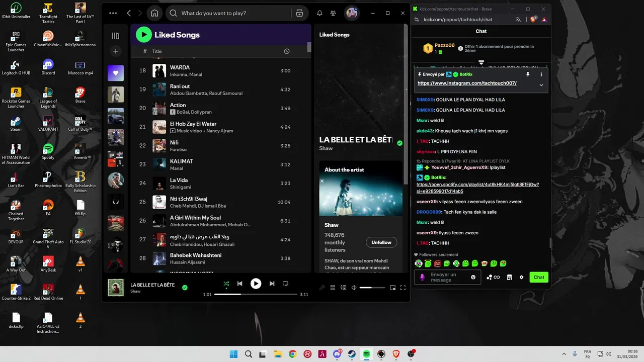Open pinned message three-dot options

(x=541, y=74)
